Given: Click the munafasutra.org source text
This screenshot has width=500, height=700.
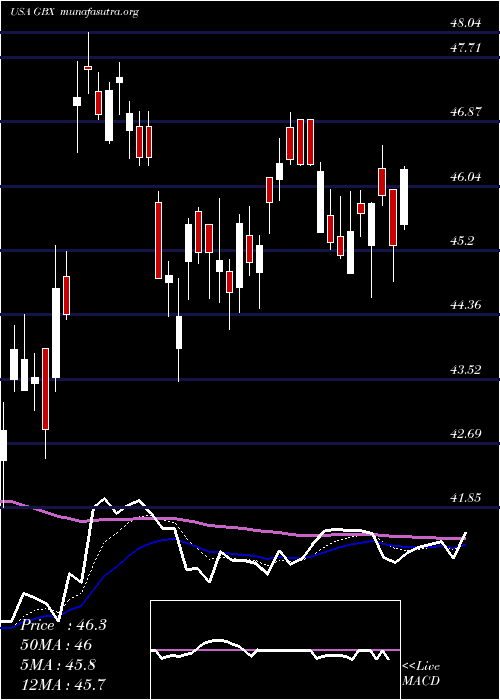Looking at the screenshot, I should click(98, 12).
